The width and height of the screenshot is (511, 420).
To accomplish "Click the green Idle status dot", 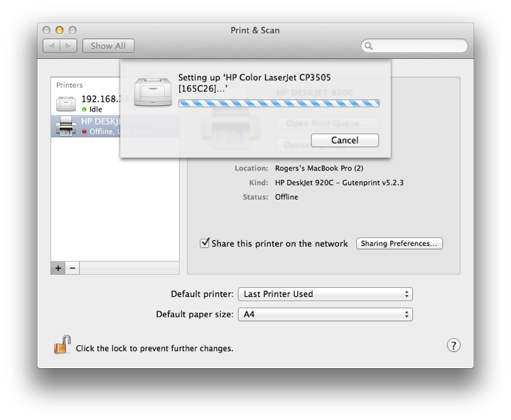I will point(85,109).
